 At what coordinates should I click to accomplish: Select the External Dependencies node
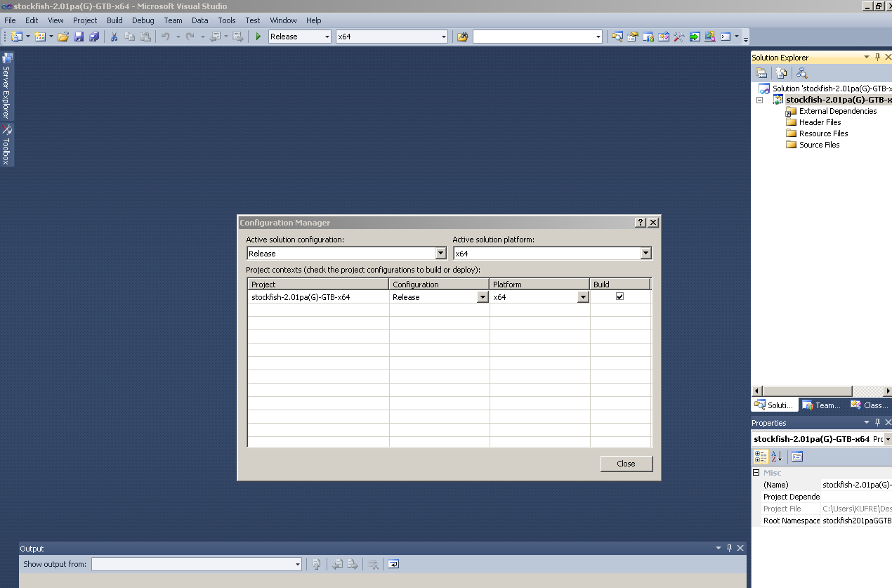point(838,111)
